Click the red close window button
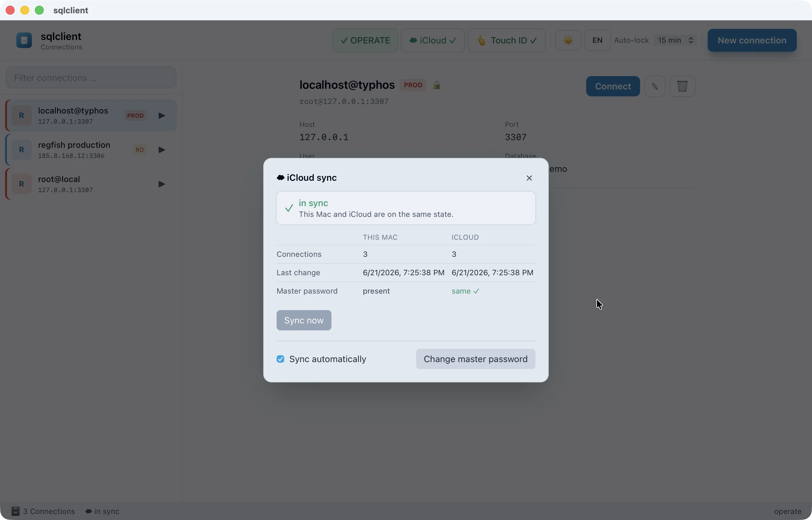This screenshot has height=520, width=812. point(10,10)
